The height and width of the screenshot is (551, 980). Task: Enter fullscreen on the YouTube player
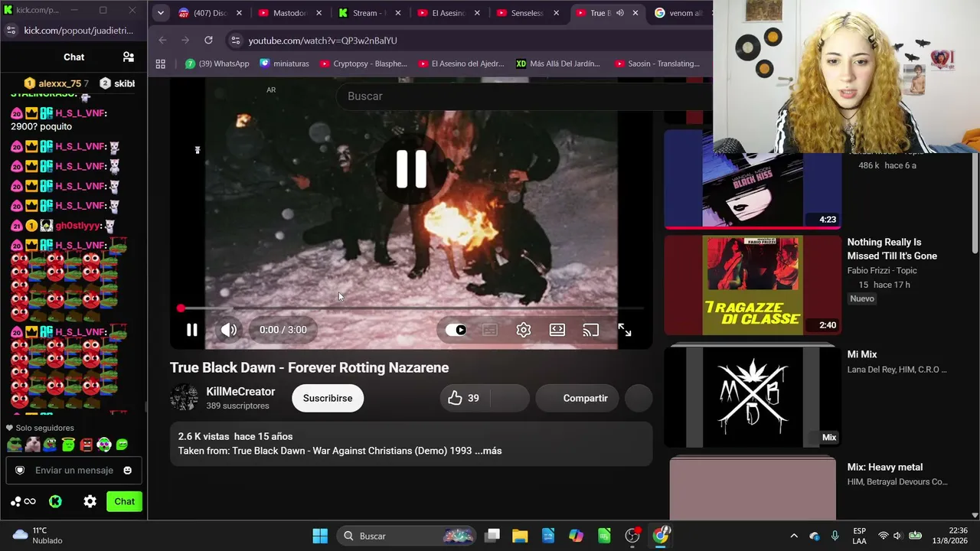[625, 330]
